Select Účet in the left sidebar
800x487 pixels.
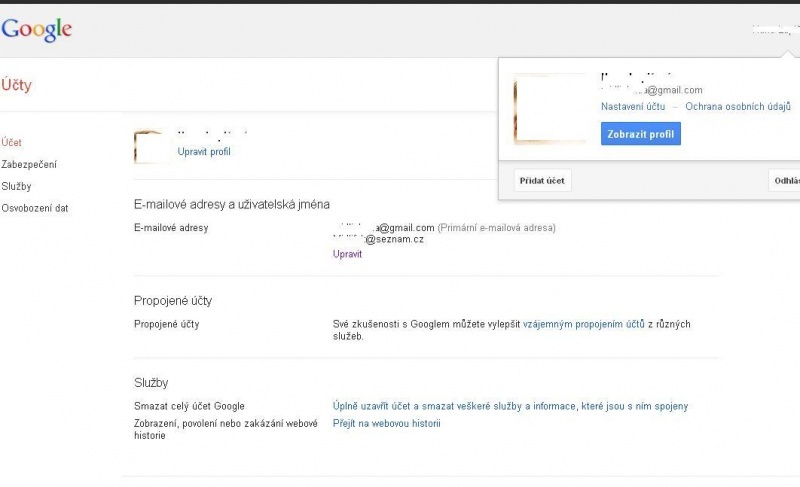[12, 142]
